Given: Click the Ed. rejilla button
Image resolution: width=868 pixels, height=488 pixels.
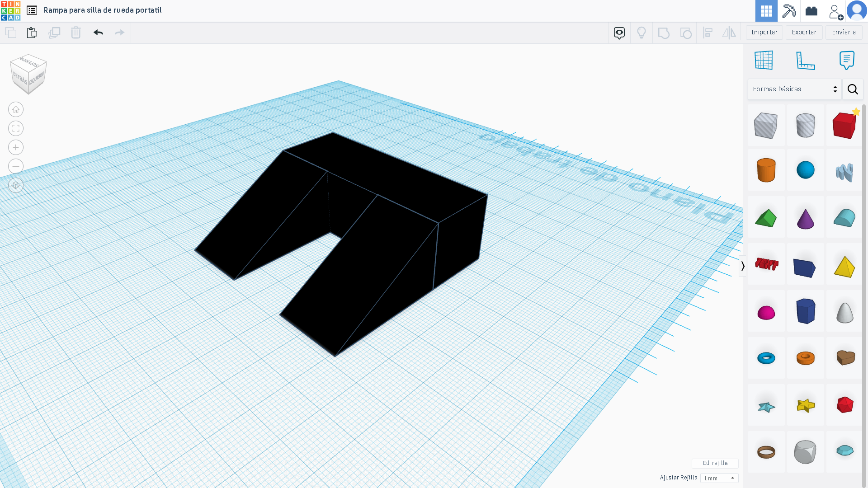Looking at the screenshot, I should (x=715, y=463).
